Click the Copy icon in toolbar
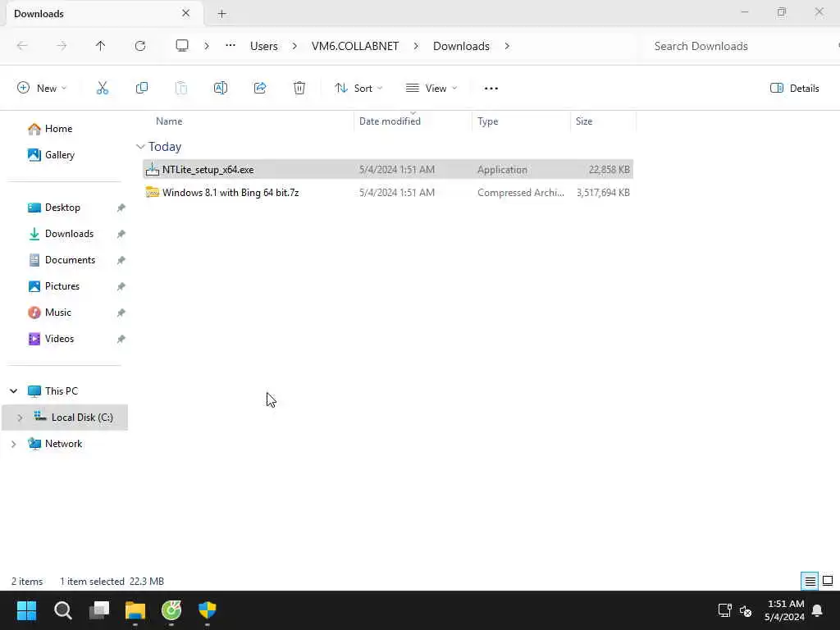Image resolution: width=840 pixels, height=630 pixels. pyautogui.click(x=142, y=89)
